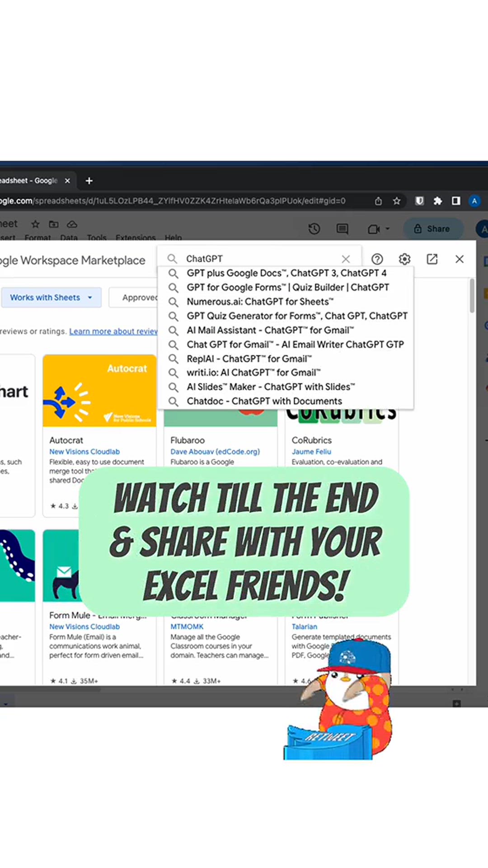The image size is (488, 868).
Task: Open Talarian developer link
Action: tap(305, 627)
